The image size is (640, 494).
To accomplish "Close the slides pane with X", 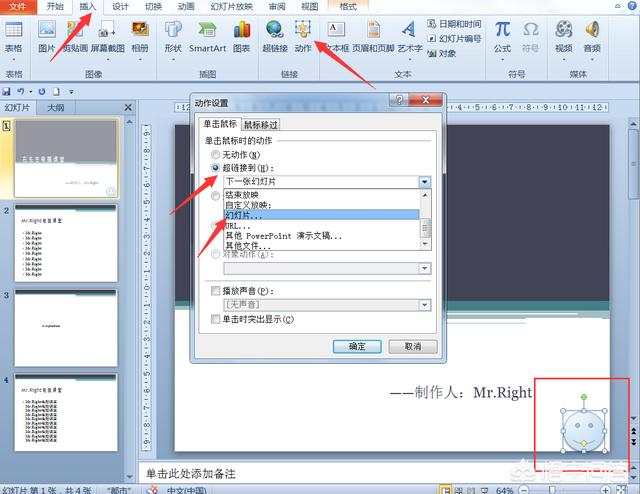I will coord(128,107).
